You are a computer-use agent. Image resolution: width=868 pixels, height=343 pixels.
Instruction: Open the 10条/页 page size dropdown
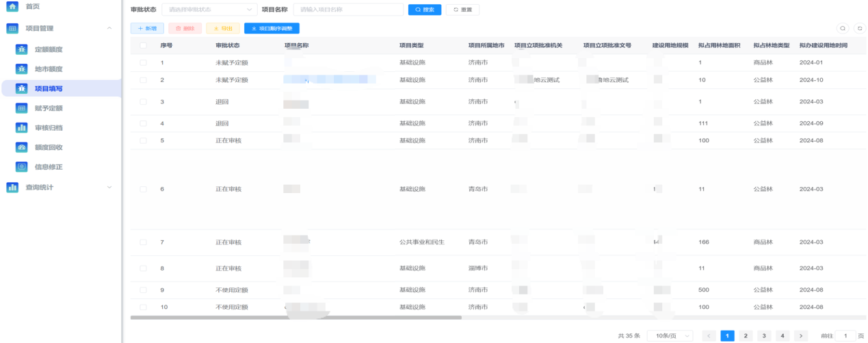click(x=673, y=335)
